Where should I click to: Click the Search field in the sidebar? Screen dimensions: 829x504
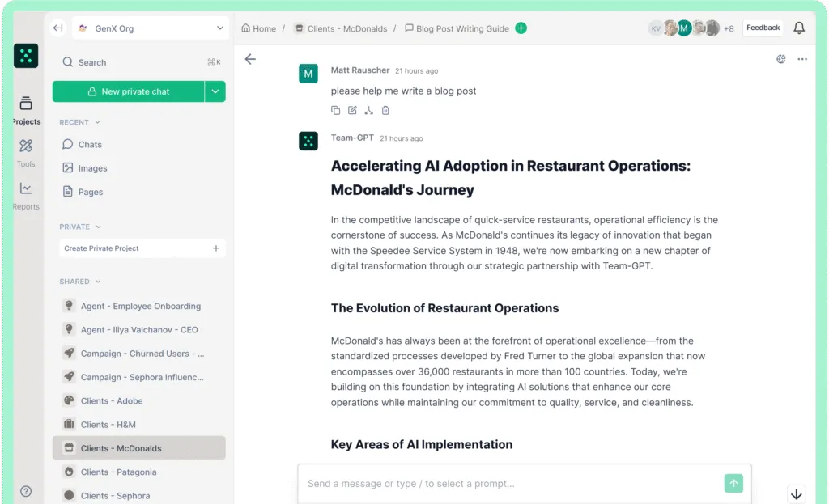(141, 62)
